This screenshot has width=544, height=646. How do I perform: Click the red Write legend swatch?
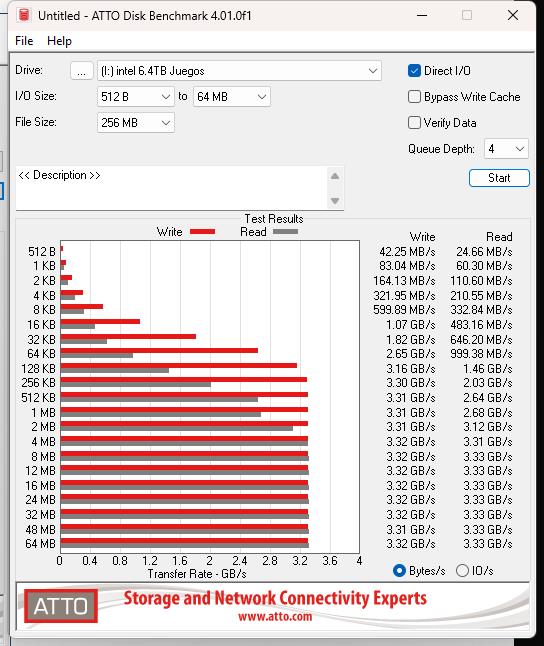[202, 232]
